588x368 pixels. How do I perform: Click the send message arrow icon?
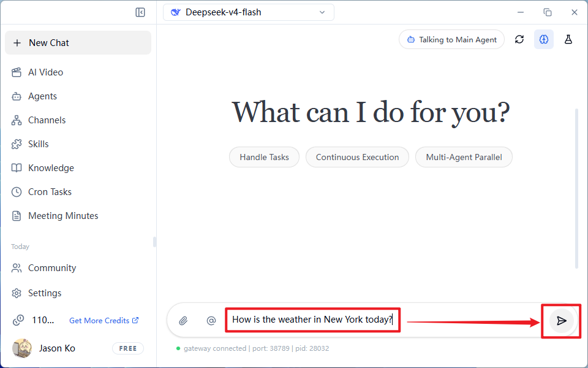point(562,321)
